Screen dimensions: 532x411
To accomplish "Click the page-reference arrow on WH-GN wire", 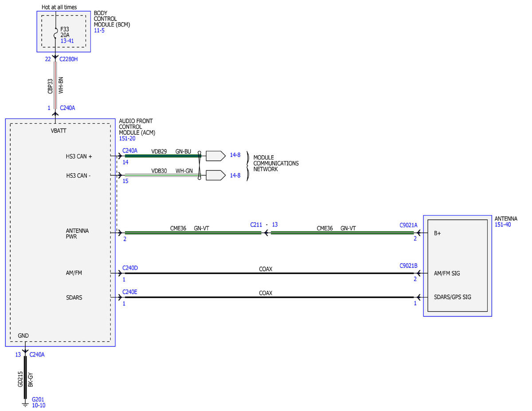I will click(216, 175).
